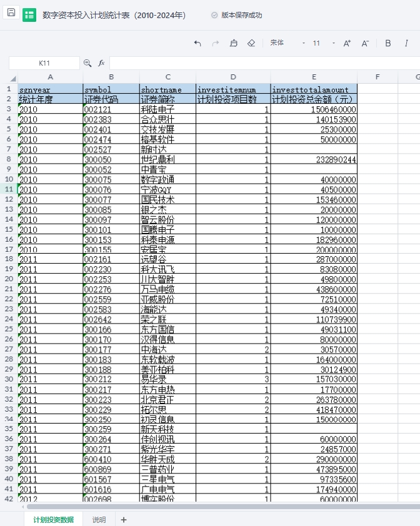Click the 计划投资项目数 header cell
This screenshot has width=420, height=526.
[x=233, y=99]
